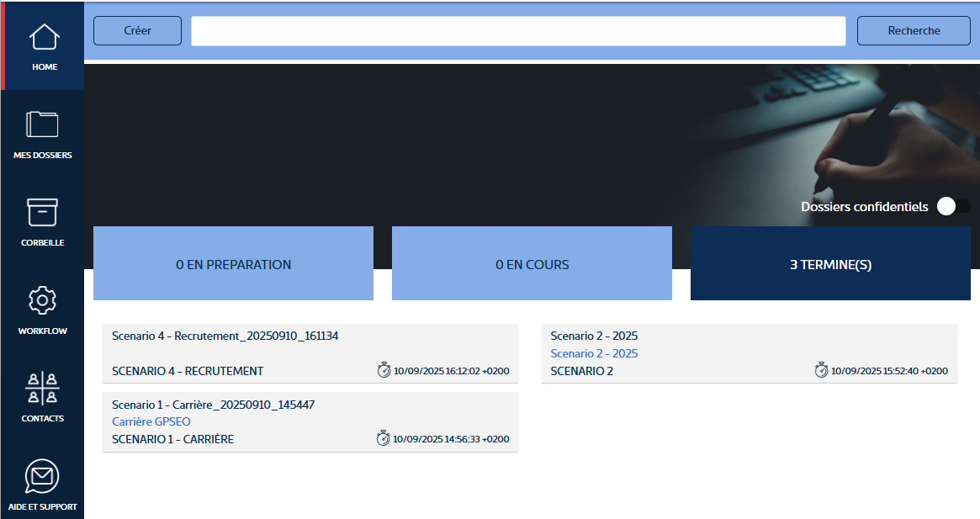Enable the Dossiers confidentiels toggle
This screenshot has height=519, width=980.
click(953, 207)
